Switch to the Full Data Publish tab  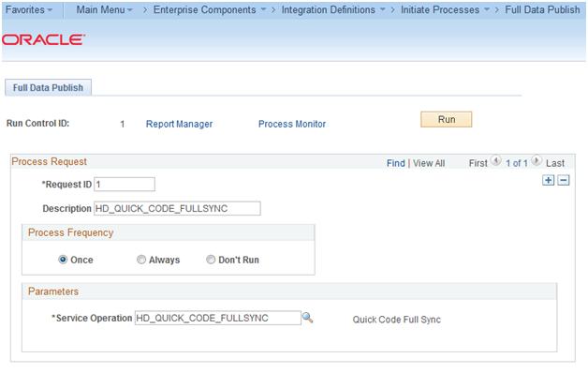(x=48, y=87)
